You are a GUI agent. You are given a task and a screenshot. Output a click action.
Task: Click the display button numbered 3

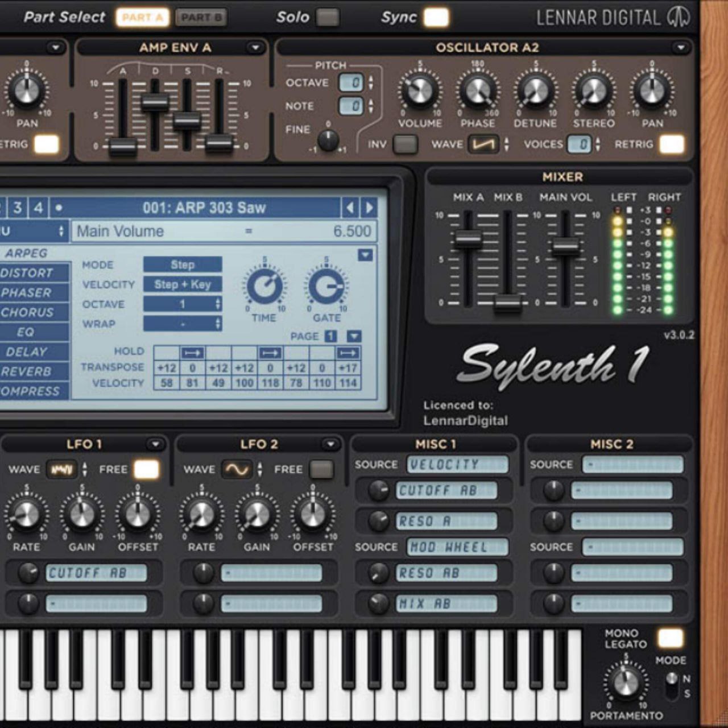pyautogui.click(x=18, y=208)
